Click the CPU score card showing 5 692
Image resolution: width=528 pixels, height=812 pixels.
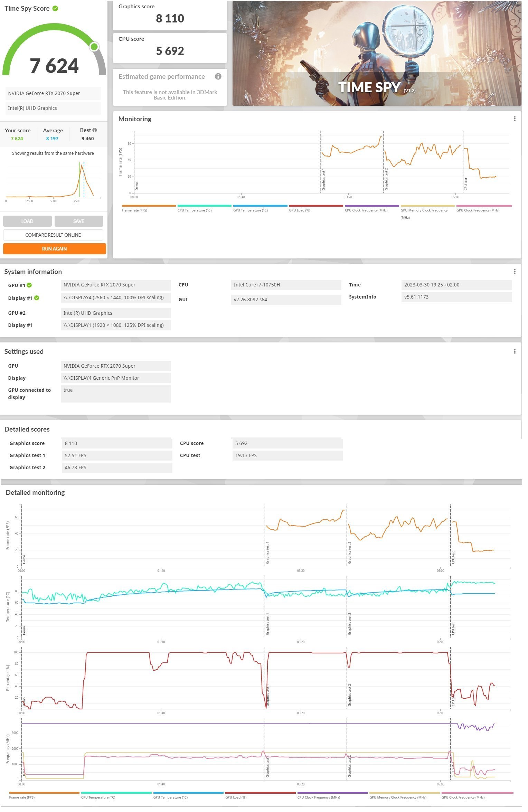point(170,48)
